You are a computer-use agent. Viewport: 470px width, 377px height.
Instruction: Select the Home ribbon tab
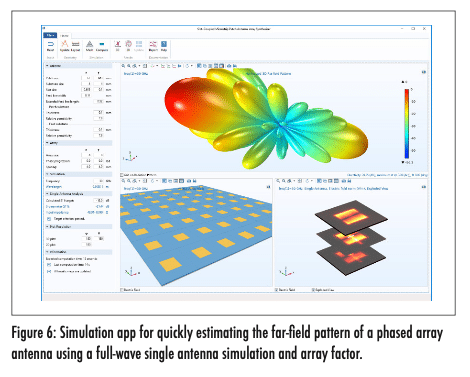coord(64,35)
